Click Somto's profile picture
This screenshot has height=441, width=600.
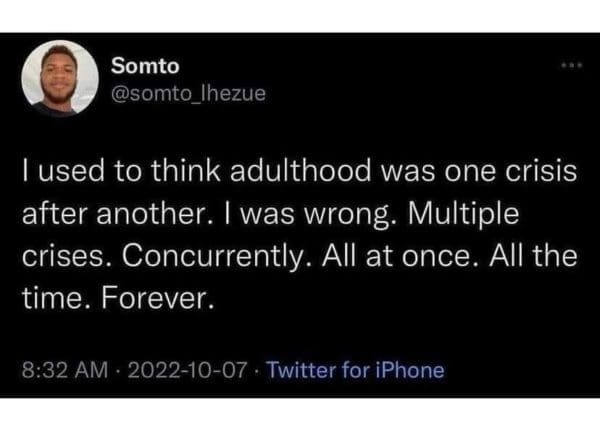[58, 80]
